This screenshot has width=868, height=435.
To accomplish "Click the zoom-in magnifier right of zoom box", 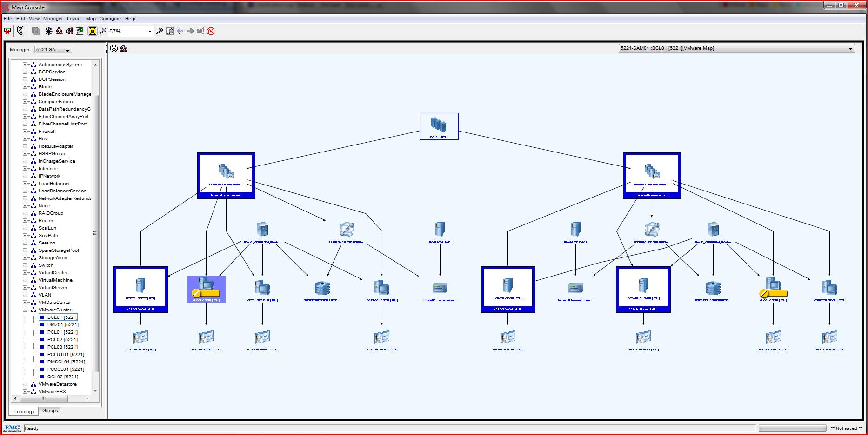I will pos(159,31).
